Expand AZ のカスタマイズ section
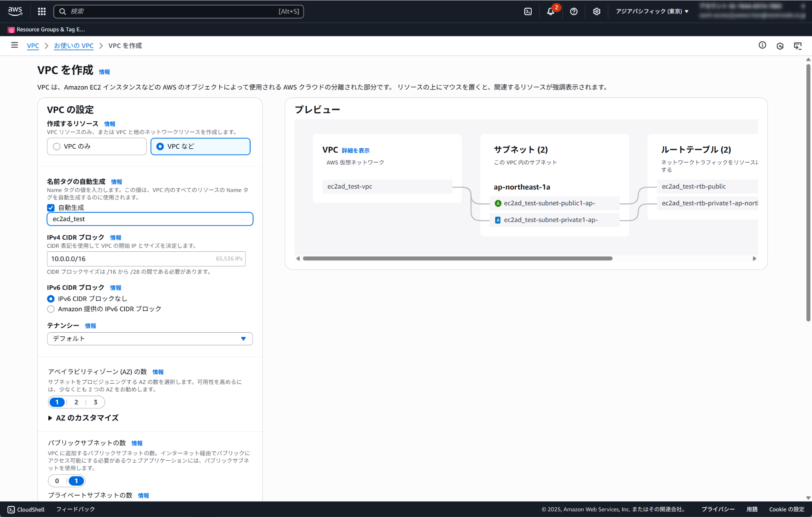Viewport: 812px width, 517px height. (83, 418)
